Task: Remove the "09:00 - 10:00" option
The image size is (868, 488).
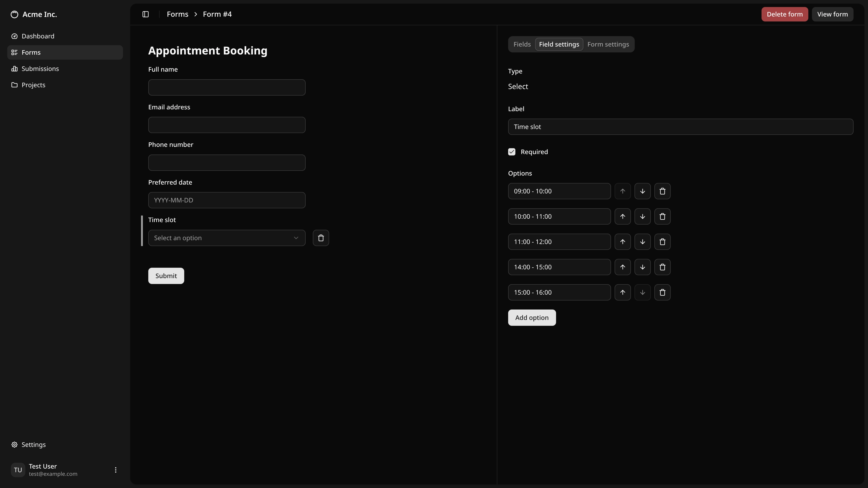Action: (x=662, y=191)
